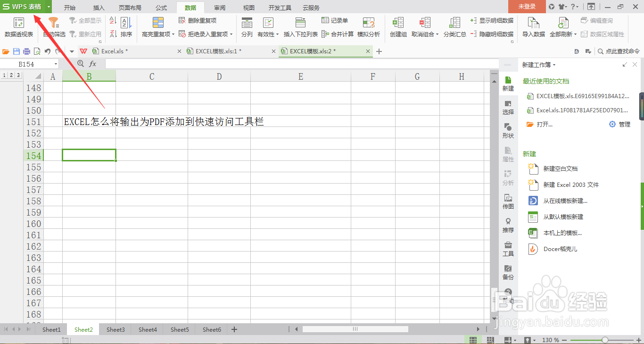Click the open folder icon in quick toolbar
The image size is (644, 344).
[6, 51]
